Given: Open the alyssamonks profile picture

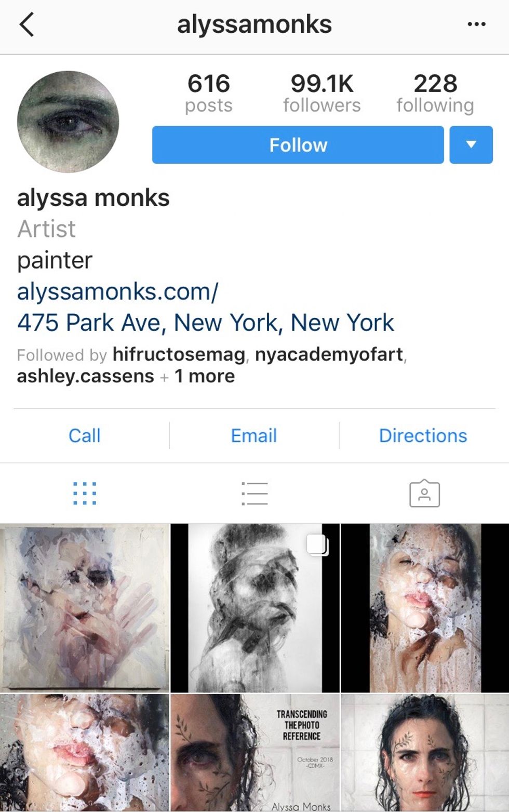Looking at the screenshot, I should point(68,122).
